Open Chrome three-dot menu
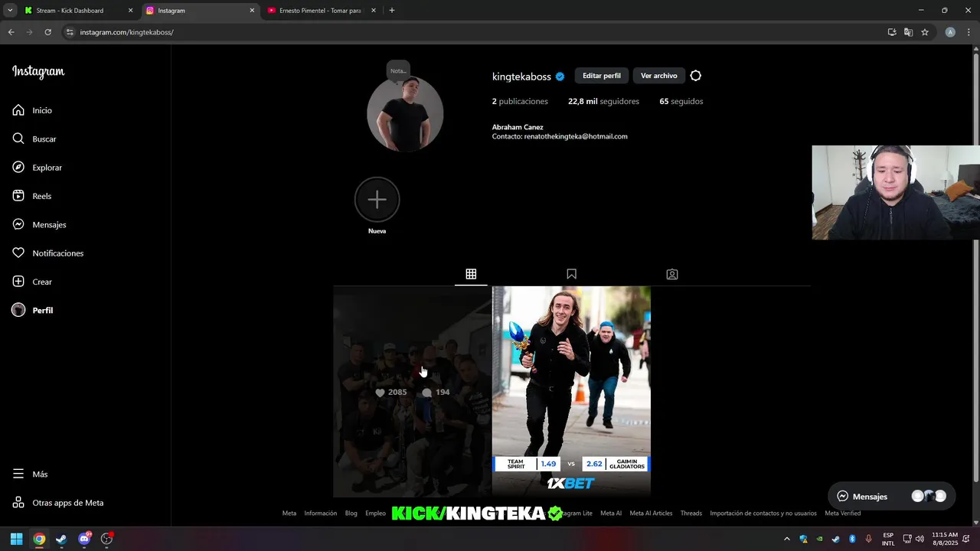The image size is (980, 551). click(x=968, y=32)
